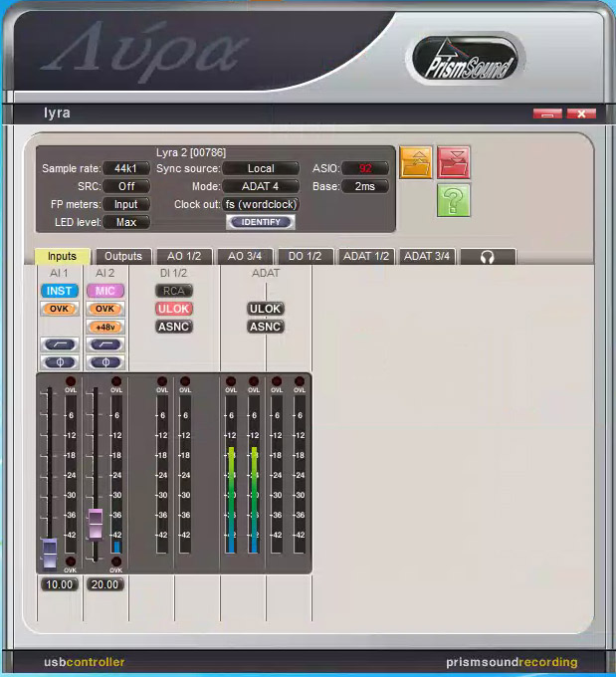616x677 pixels.
Task: Switch to the Outputs tab
Action: pos(123,257)
